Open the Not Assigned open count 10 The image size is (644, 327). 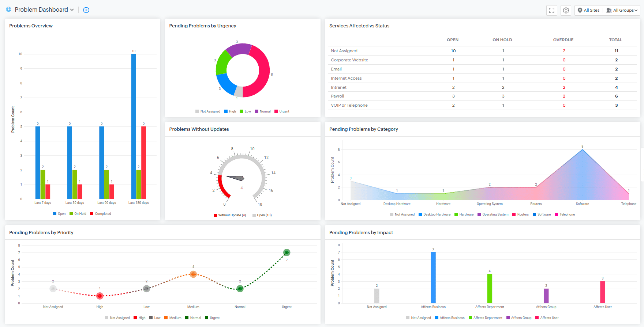(x=453, y=51)
